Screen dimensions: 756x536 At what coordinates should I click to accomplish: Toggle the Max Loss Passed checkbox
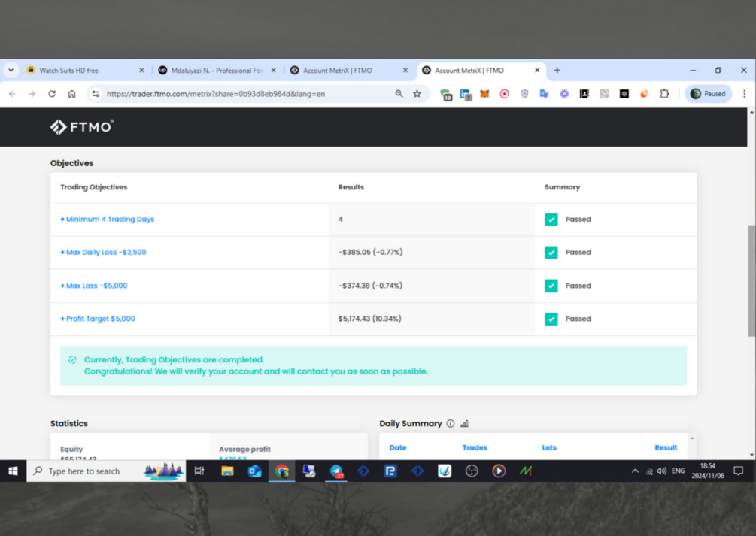[x=551, y=286]
